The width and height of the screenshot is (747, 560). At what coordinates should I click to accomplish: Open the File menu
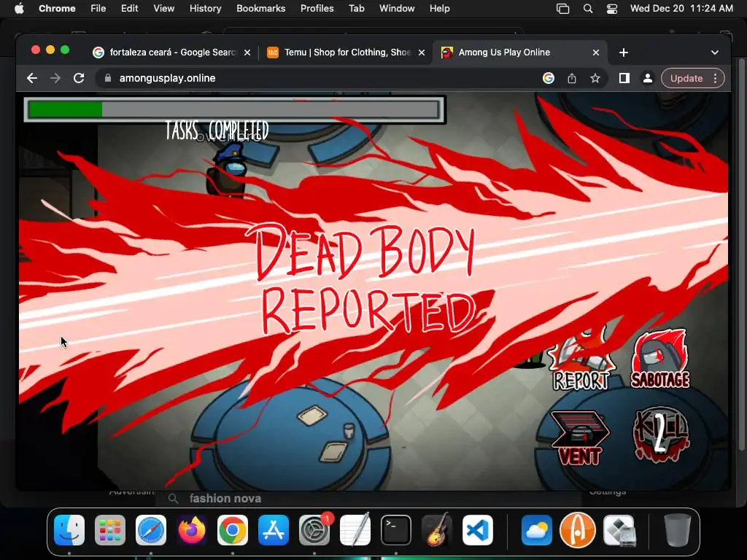98,8
